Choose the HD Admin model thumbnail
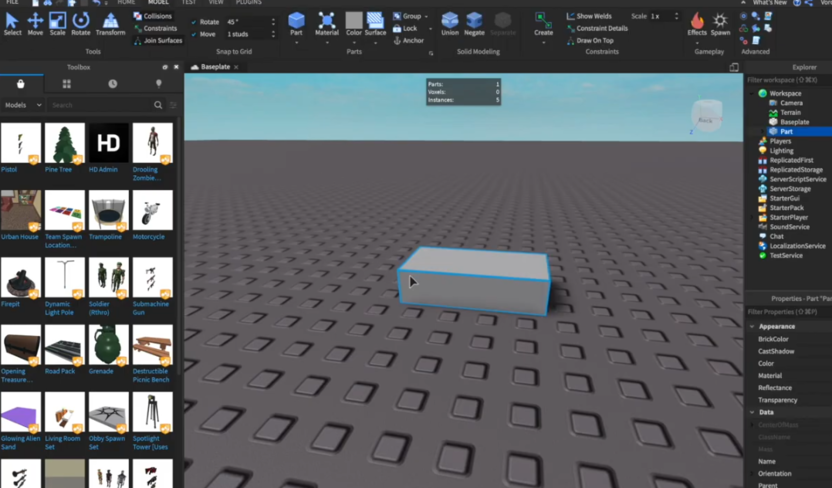Image resolution: width=832 pixels, height=488 pixels. [x=109, y=143]
